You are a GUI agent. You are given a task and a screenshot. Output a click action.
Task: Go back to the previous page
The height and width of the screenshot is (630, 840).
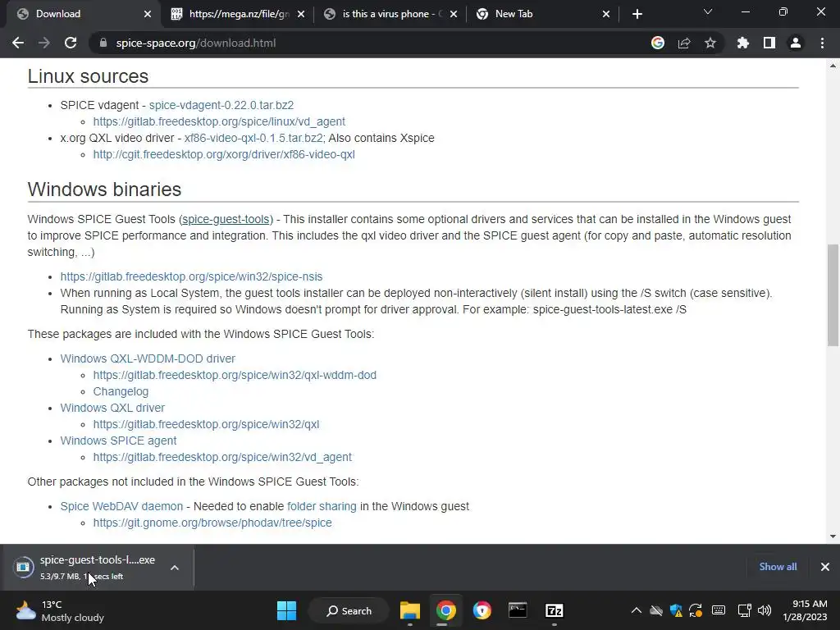point(18,43)
